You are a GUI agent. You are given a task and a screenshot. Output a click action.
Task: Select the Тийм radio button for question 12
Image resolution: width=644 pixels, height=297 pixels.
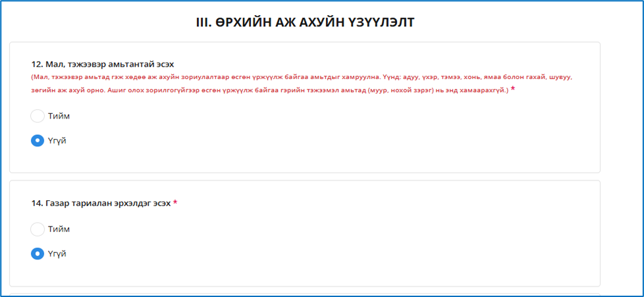[x=38, y=116]
